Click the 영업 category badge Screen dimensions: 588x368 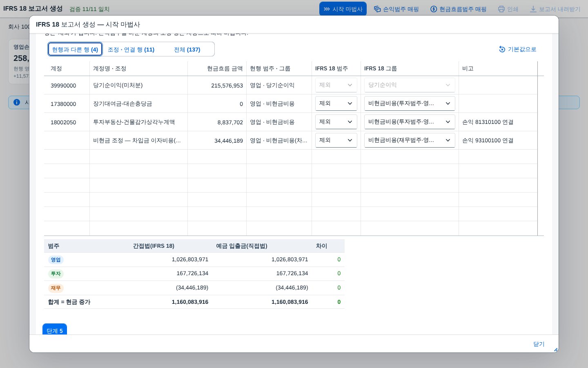[56, 260]
